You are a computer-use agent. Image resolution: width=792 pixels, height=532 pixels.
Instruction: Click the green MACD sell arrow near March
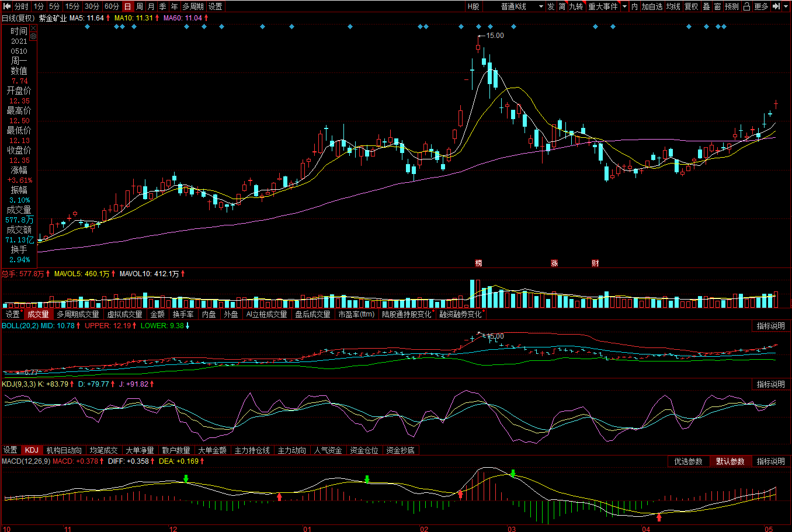[513, 473]
